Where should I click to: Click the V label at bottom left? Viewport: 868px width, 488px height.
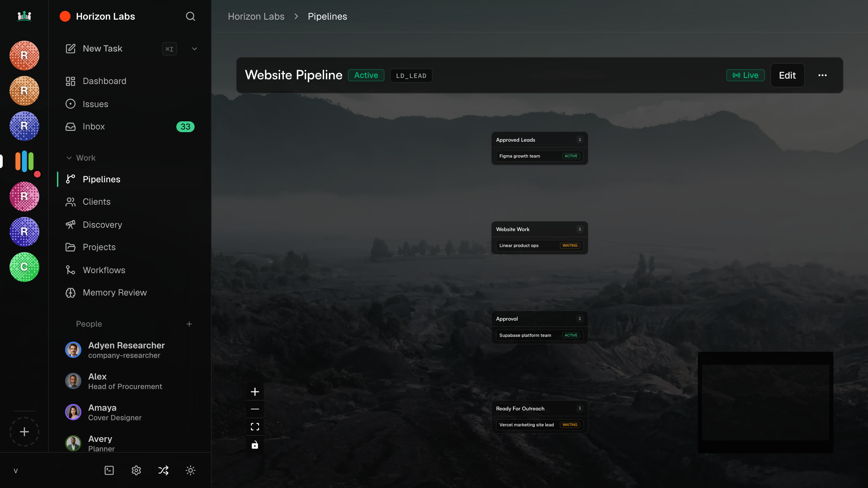16,471
